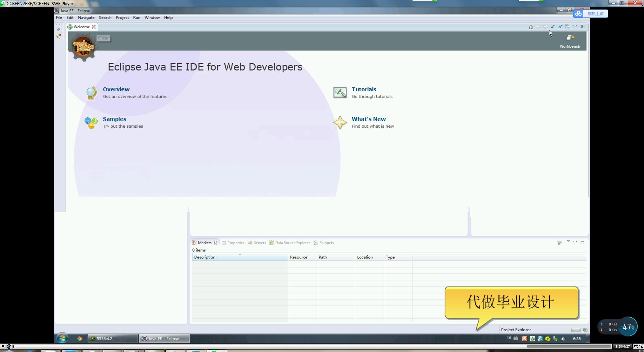The image size is (644, 352).
Task: Click the yellow plus tray icon
Action: click(548, 339)
